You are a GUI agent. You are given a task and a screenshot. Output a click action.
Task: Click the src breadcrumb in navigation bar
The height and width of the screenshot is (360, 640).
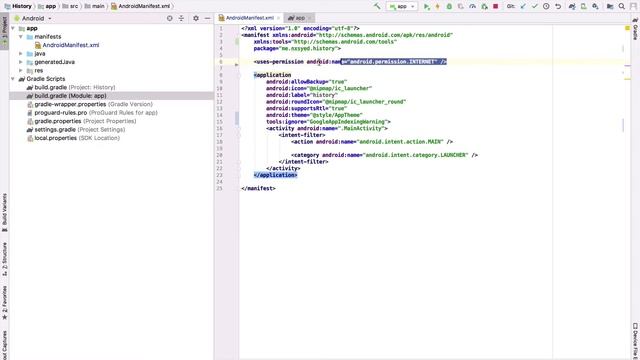71,6
